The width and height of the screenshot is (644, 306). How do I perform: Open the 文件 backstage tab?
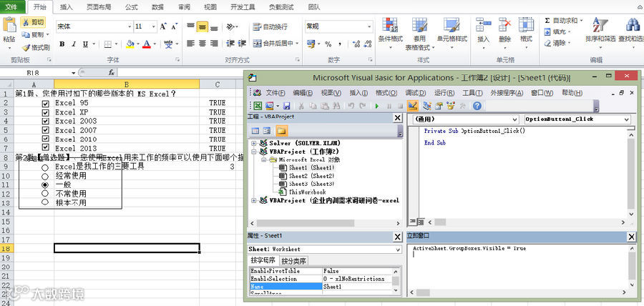11,7
